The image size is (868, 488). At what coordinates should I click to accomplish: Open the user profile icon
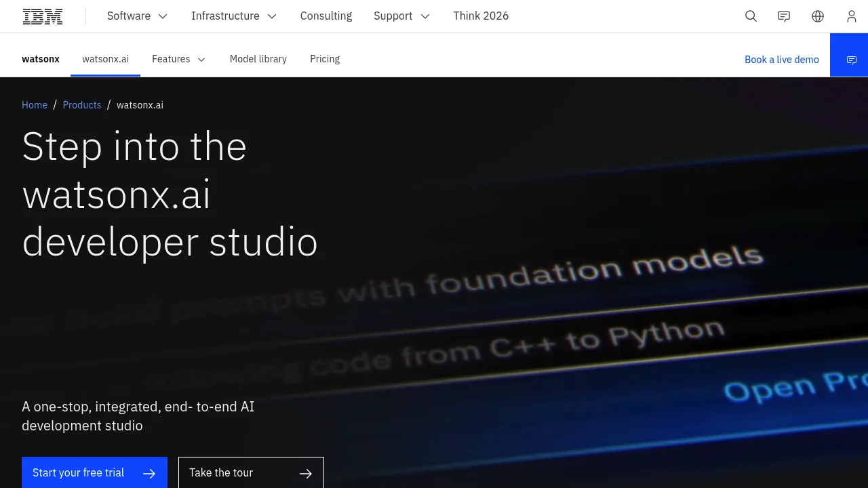[852, 16]
